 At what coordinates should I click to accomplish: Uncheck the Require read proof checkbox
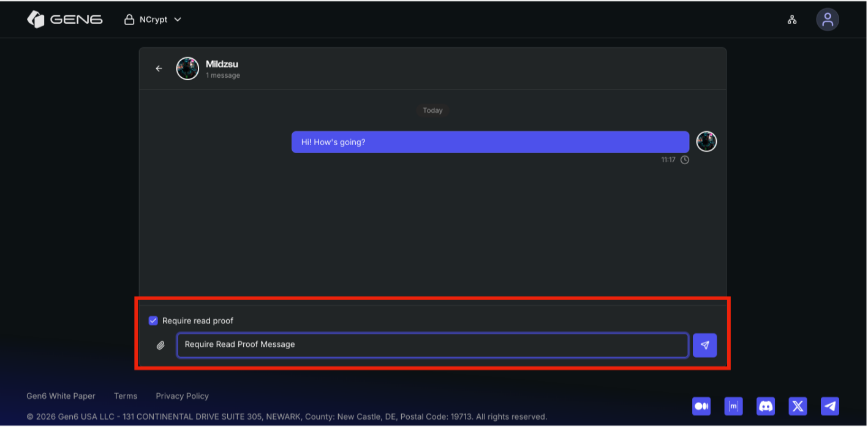(153, 320)
